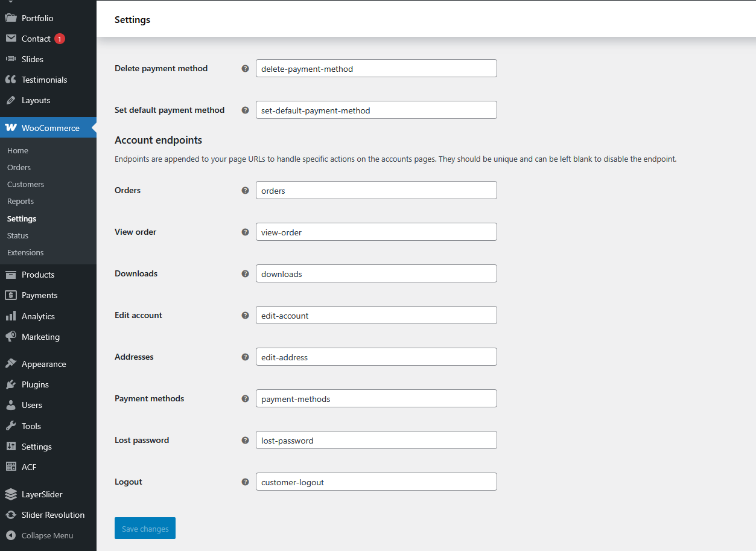The width and height of the screenshot is (756, 551).
Task: Open the WooCommerce Status page
Action: click(x=17, y=235)
